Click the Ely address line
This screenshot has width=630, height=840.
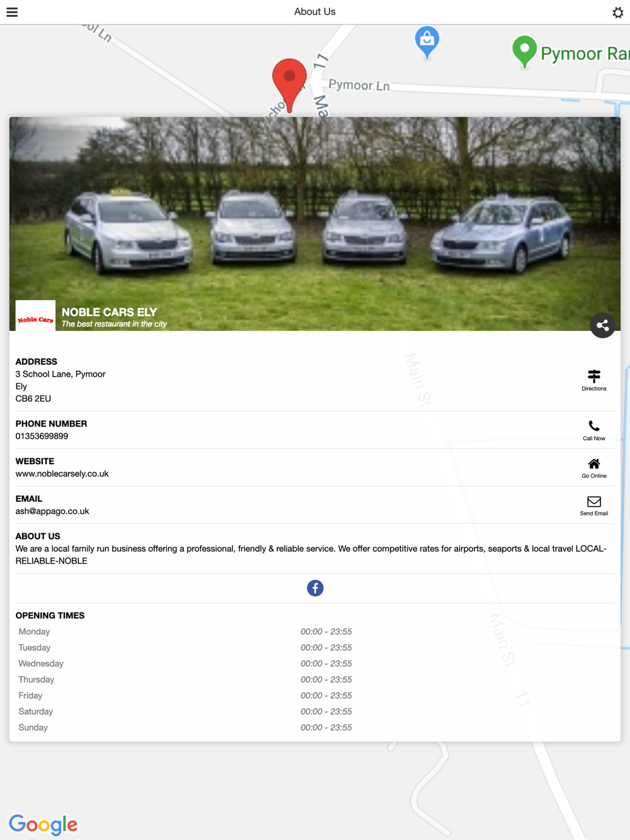(21, 387)
